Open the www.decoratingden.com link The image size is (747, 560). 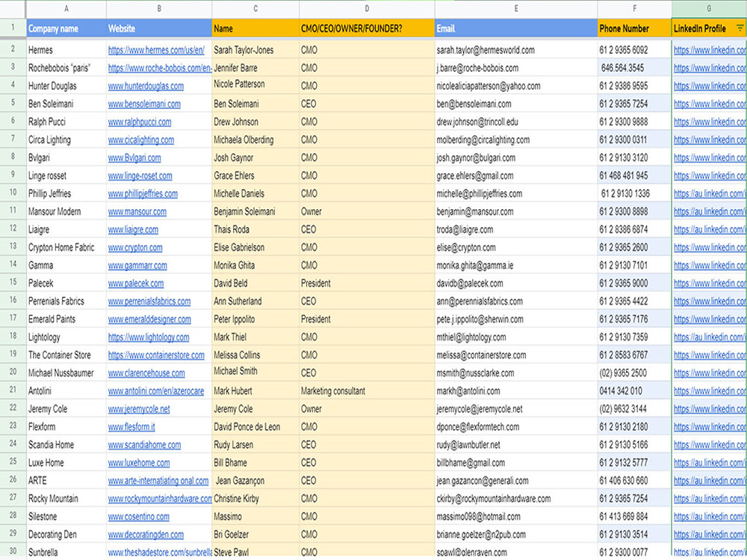[146, 535]
